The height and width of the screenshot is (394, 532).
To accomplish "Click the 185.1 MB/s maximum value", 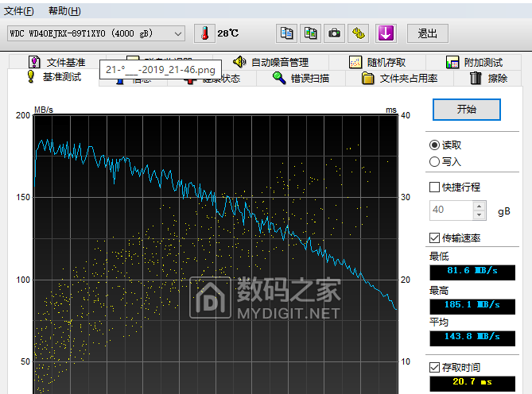I will [x=472, y=307].
